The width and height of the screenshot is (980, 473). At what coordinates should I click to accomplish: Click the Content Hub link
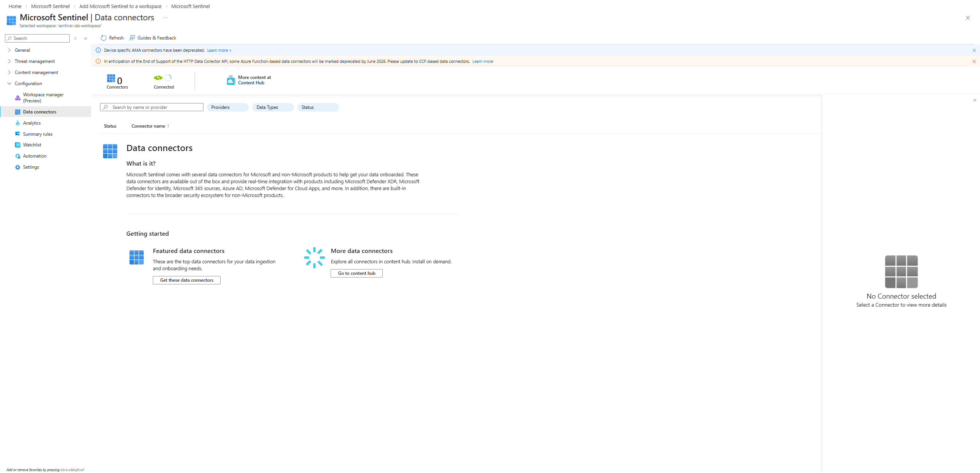click(x=251, y=83)
